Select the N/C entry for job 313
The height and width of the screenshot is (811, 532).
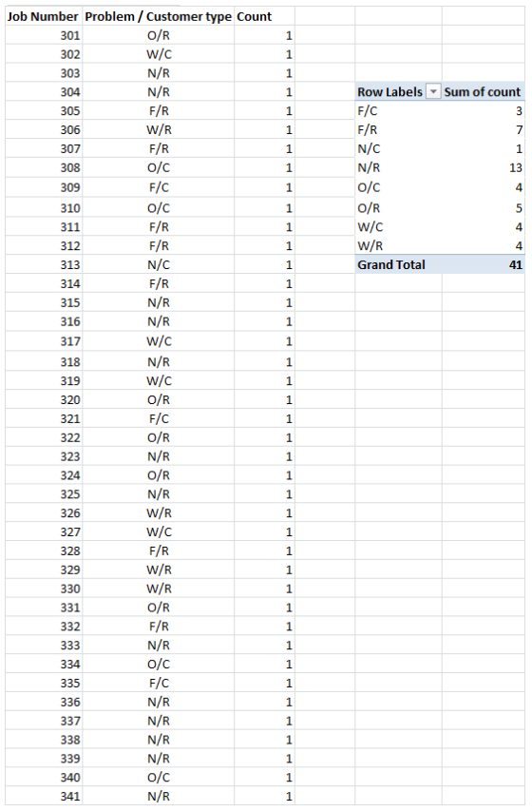click(159, 265)
